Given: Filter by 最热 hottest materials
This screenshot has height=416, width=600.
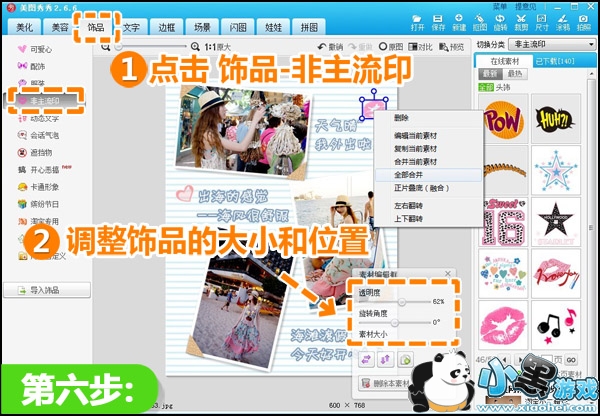Looking at the screenshot, I should (513, 74).
